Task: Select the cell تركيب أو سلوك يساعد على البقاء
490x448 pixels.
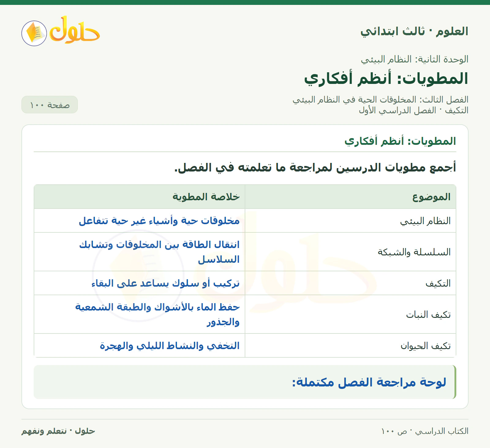Action: 140,283
